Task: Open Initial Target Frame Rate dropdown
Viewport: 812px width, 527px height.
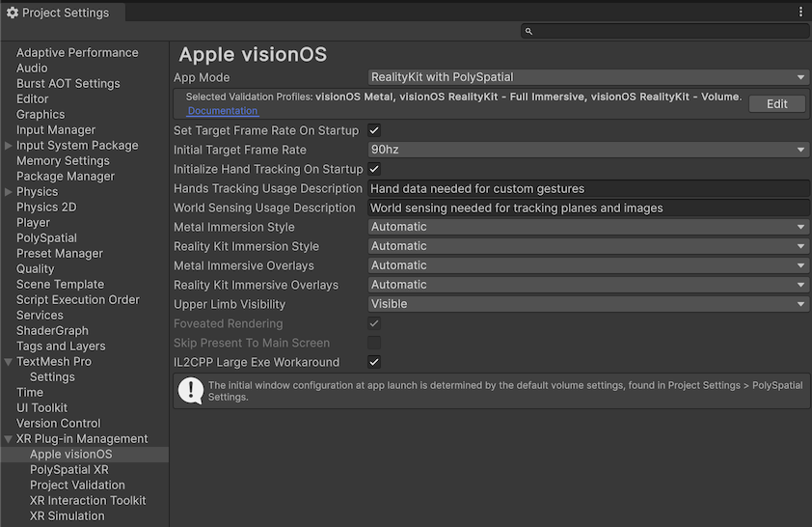Action: [x=588, y=150]
